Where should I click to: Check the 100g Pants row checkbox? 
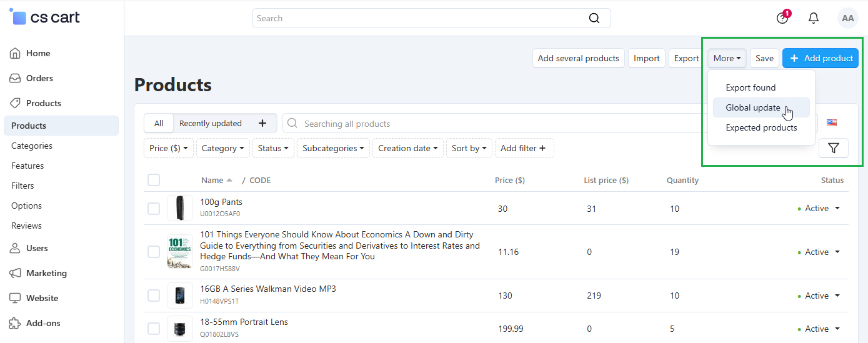coord(154,208)
